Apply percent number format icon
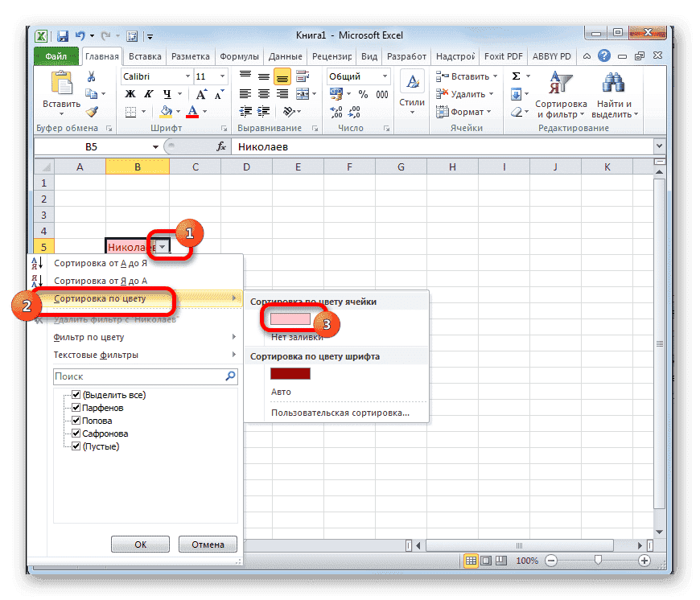 pos(363,94)
